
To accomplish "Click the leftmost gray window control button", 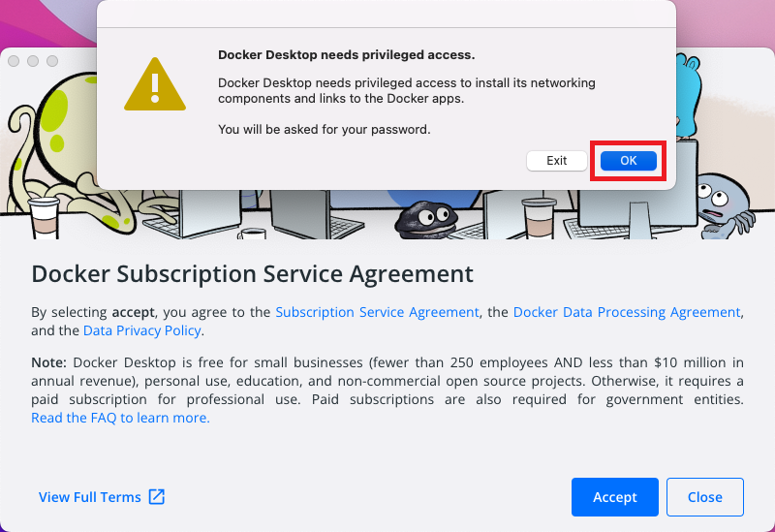I will pyautogui.click(x=14, y=61).
